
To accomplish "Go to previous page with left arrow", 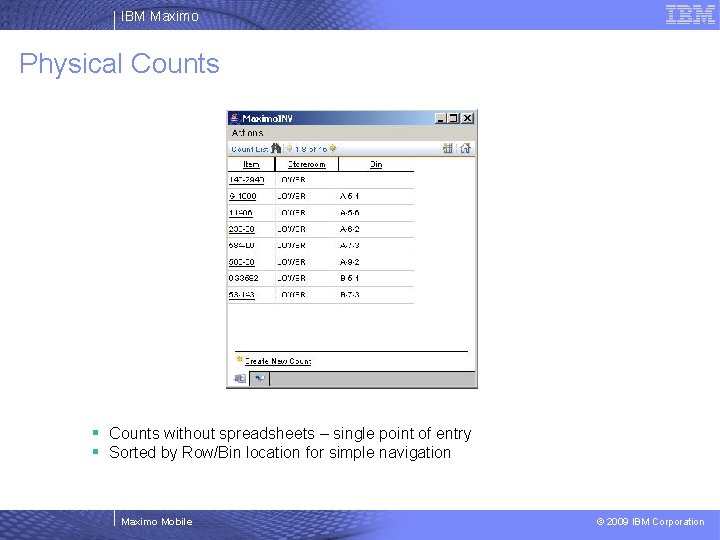I will [x=289, y=148].
